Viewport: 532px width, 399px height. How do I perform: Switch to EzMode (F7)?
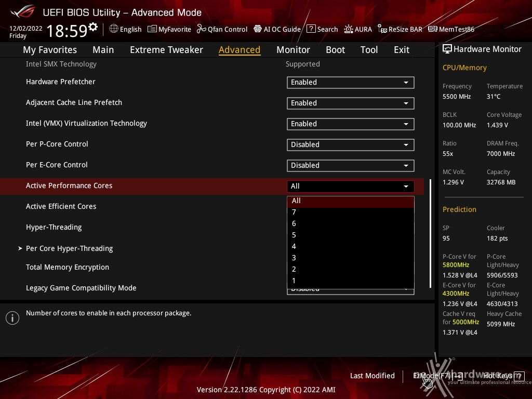pos(437,376)
